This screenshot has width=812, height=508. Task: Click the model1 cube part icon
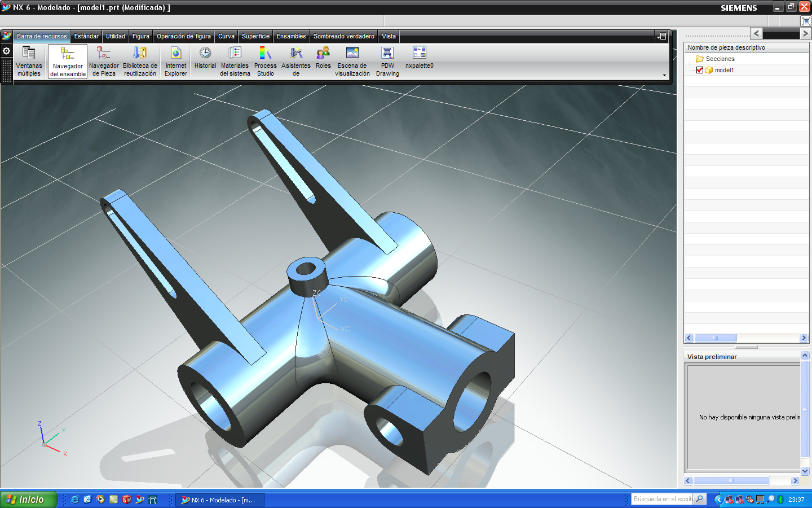pos(709,70)
